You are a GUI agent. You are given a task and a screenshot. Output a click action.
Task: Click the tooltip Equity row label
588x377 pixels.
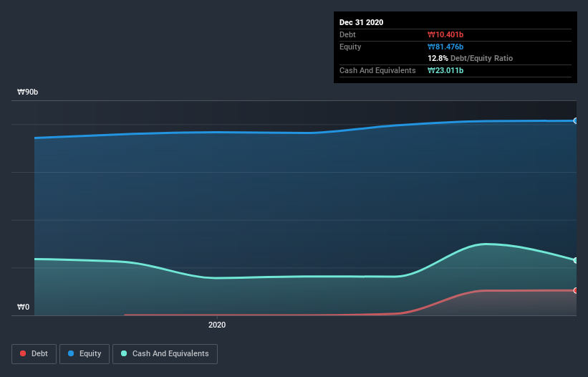(x=350, y=47)
